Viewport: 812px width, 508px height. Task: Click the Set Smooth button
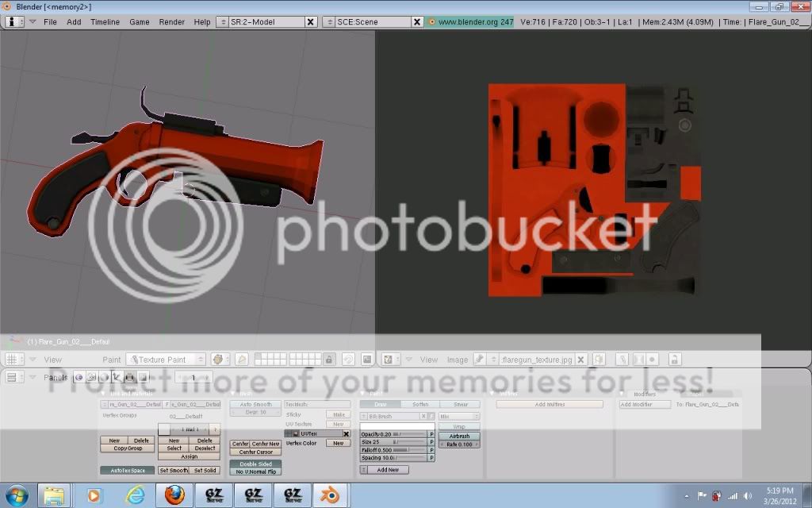coord(174,470)
